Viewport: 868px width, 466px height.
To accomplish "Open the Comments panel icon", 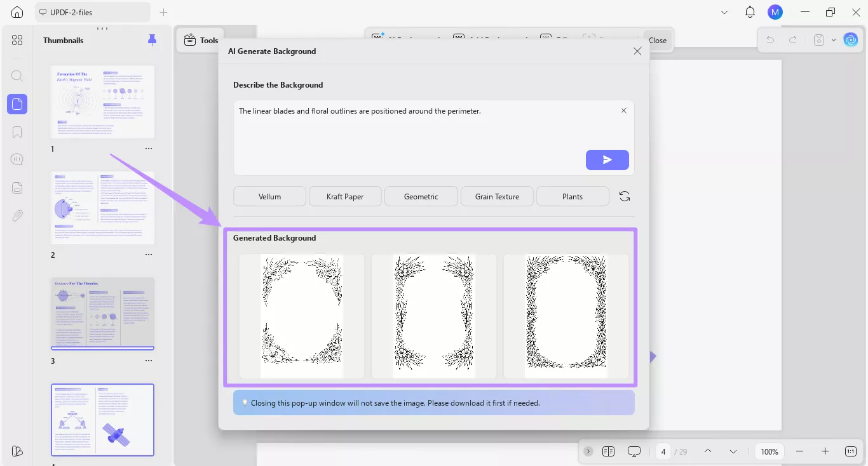I will click(17, 159).
